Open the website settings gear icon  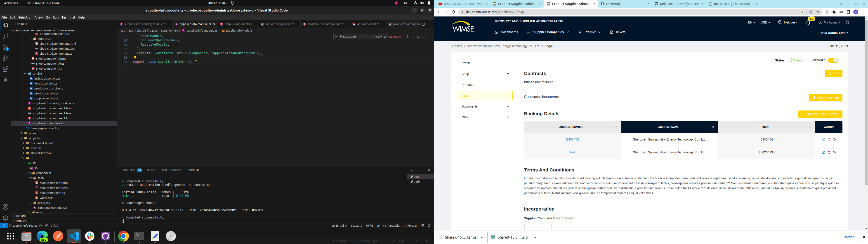pos(847,23)
